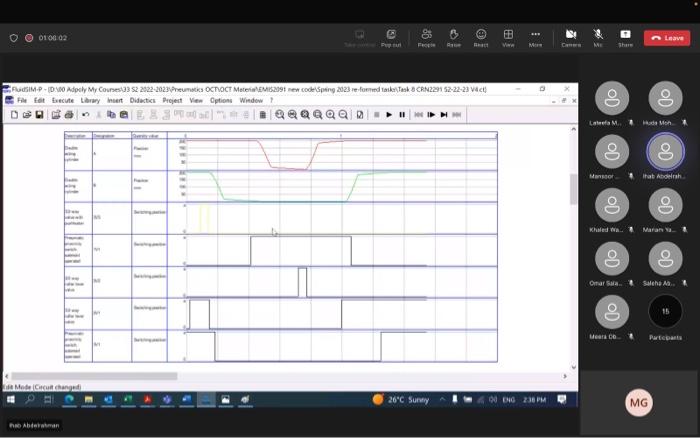
Task: Open the 15 more Participants bubble
Action: point(665,311)
